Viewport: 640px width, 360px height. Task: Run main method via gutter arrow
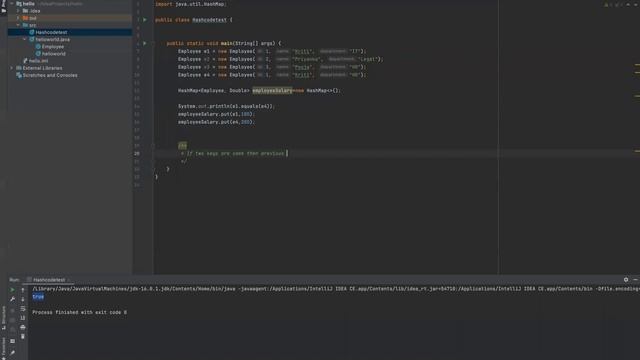[144, 43]
